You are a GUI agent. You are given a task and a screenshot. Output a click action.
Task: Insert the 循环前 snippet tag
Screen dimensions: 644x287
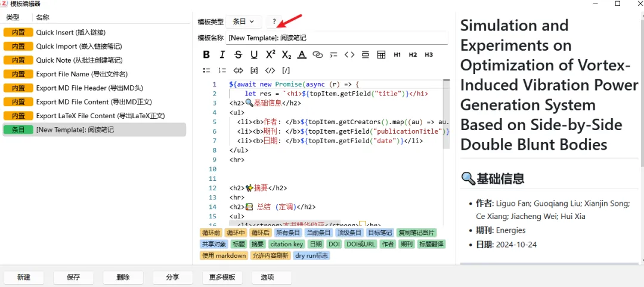[x=211, y=233]
